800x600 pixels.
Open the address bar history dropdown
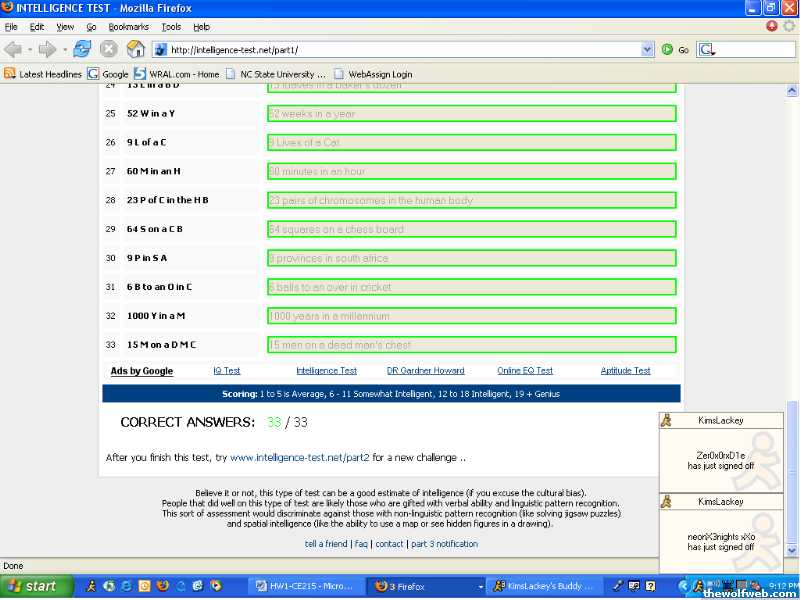(647, 49)
